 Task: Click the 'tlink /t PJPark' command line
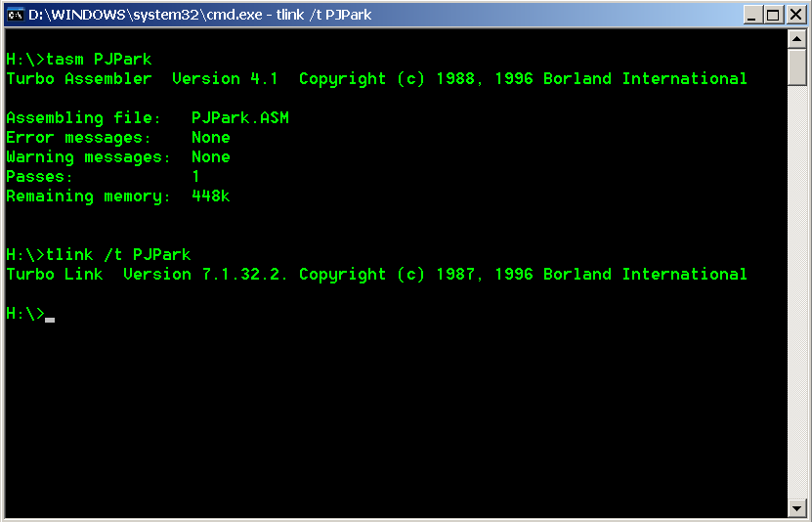pyautogui.click(x=99, y=255)
